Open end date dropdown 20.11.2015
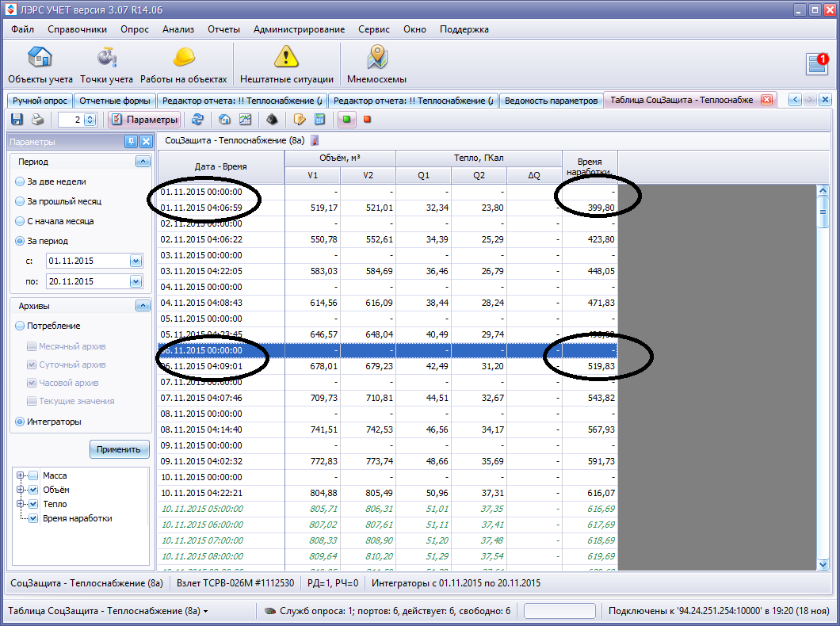This screenshot has height=626, width=840. (136, 281)
